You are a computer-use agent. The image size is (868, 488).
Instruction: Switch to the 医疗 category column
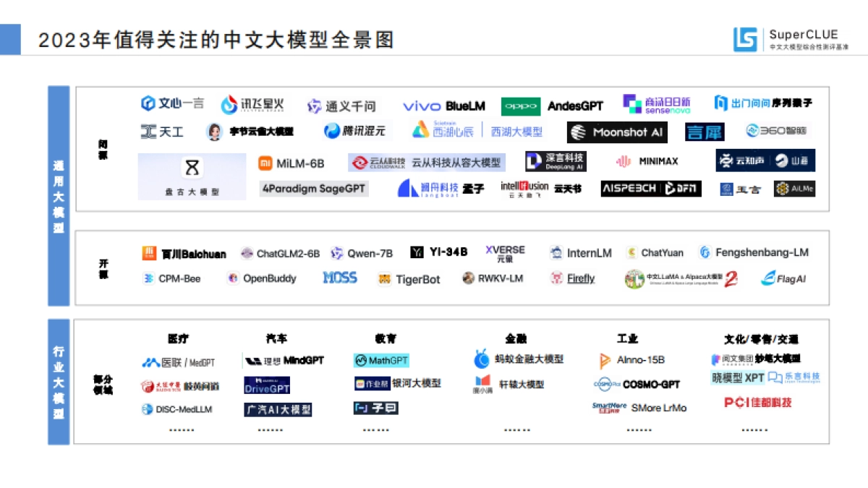tap(178, 338)
